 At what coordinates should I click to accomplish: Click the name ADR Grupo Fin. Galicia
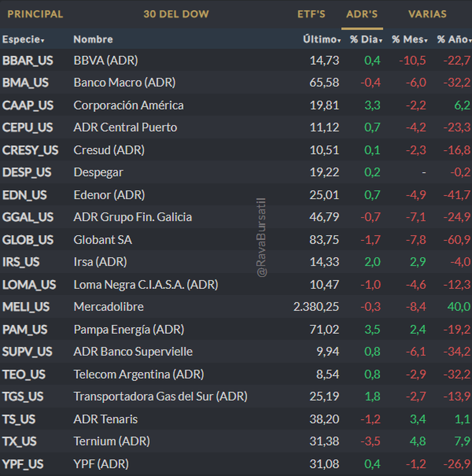(133, 217)
